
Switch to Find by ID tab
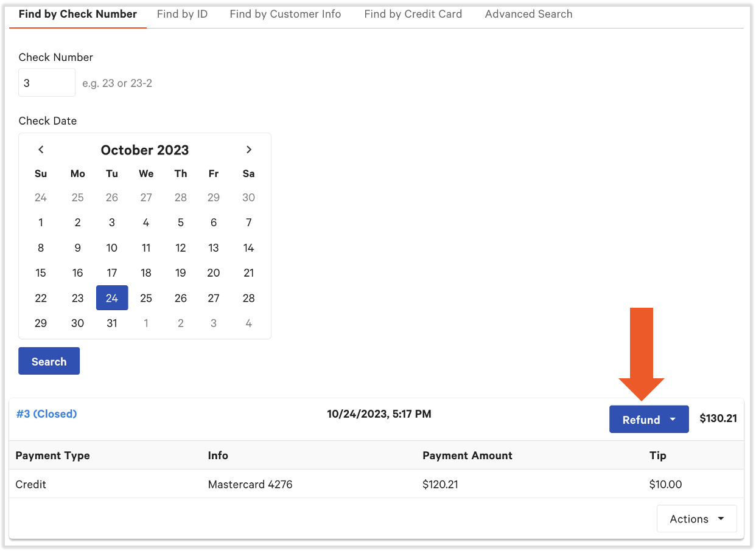coord(182,14)
